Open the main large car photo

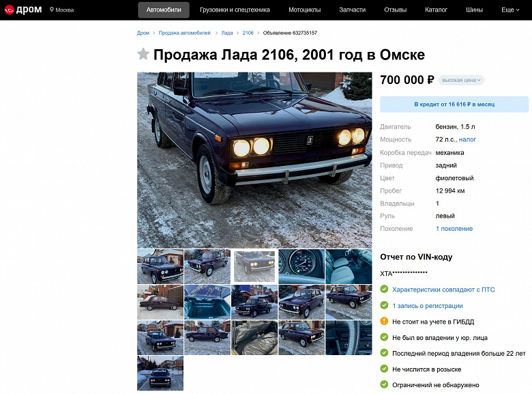pos(254,160)
